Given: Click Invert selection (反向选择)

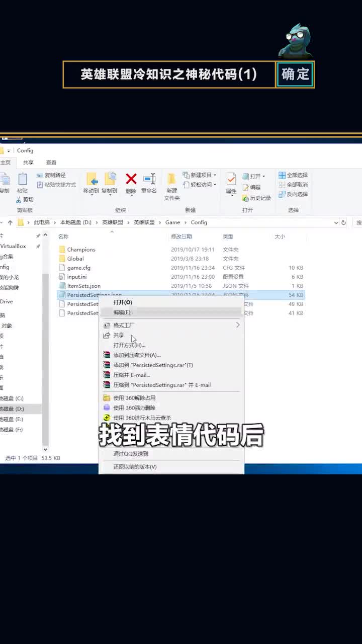Looking at the screenshot, I should tap(293, 194).
